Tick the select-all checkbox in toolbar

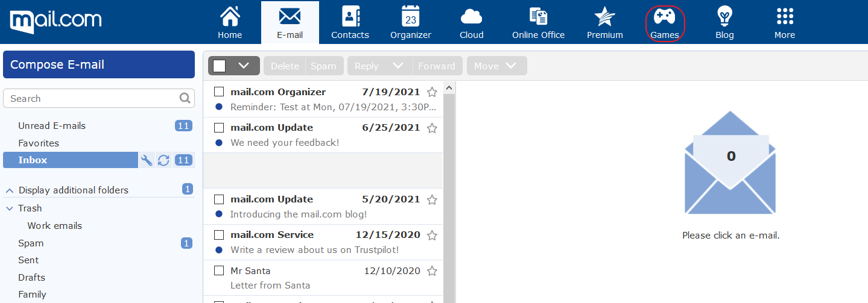[220, 66]
